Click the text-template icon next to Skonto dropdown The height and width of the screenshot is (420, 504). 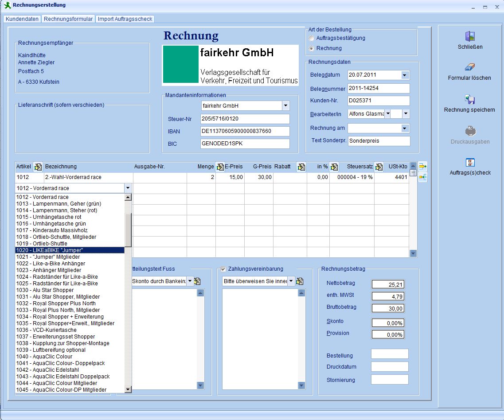tap(197, 281)
